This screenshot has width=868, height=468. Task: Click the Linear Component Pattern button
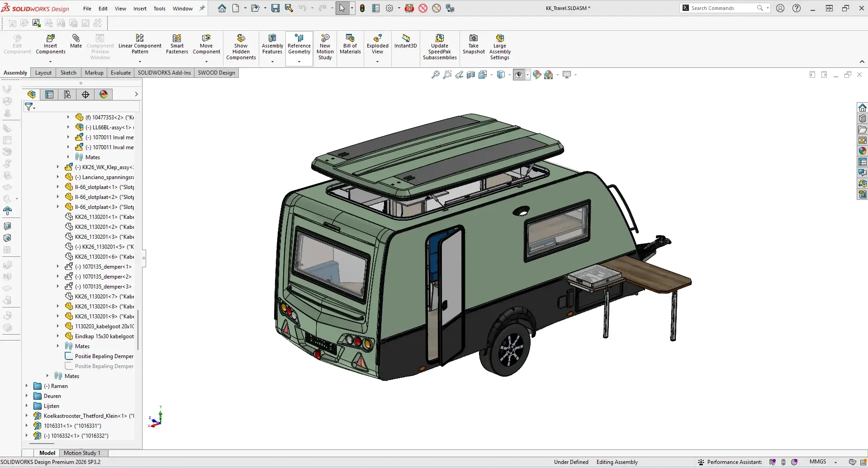click(x=140, y=44)
